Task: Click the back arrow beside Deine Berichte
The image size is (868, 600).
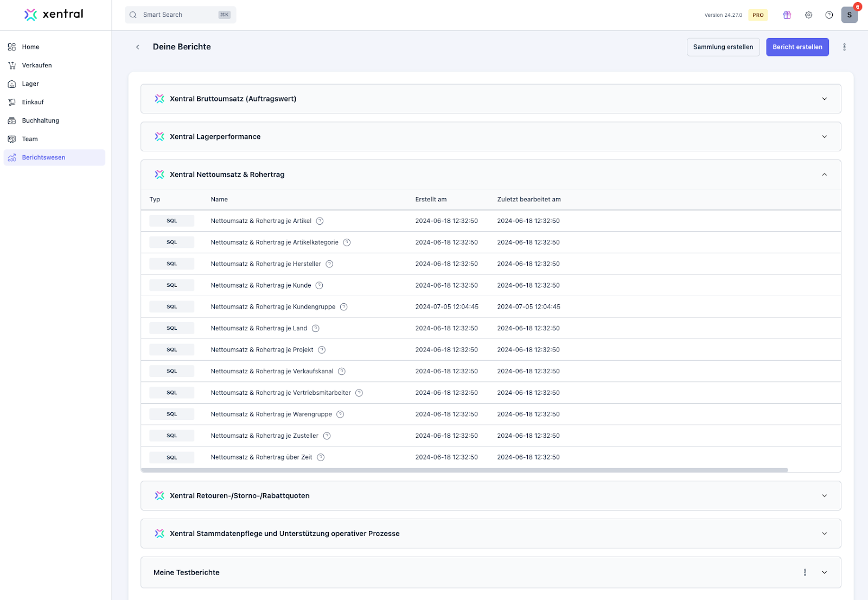Action: pos(138,47)
